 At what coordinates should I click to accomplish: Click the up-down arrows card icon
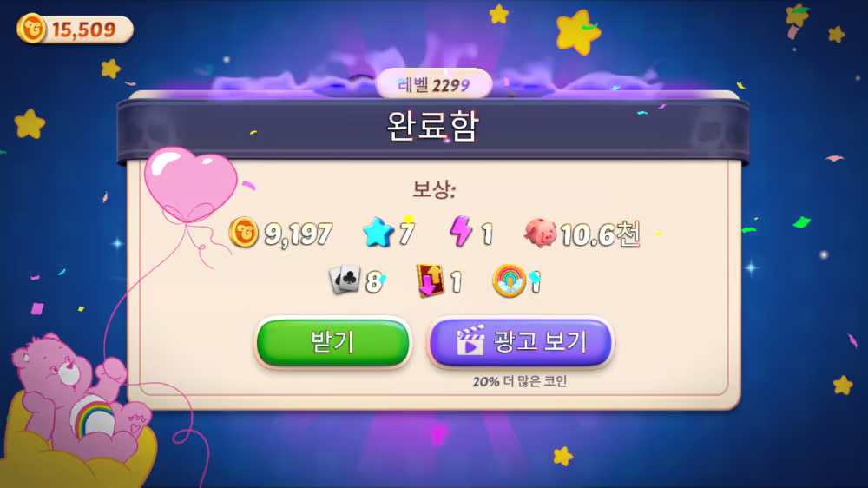coord(431,280)
